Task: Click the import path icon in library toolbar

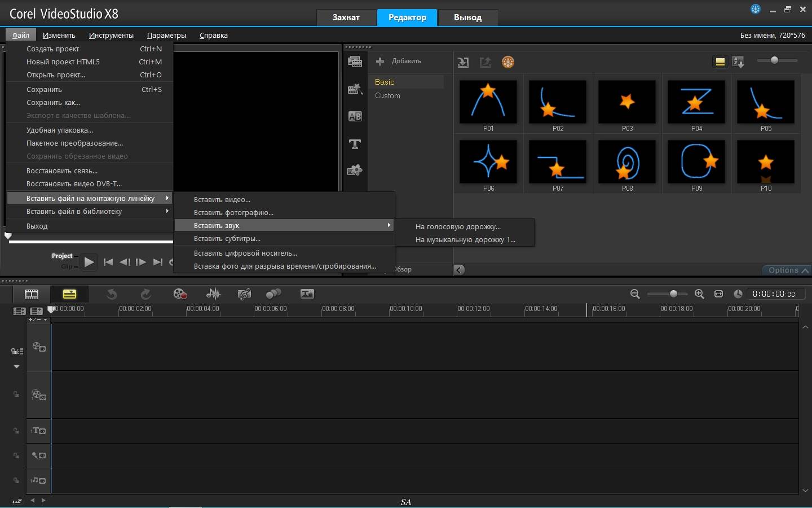Action: (x=463, y=62)
